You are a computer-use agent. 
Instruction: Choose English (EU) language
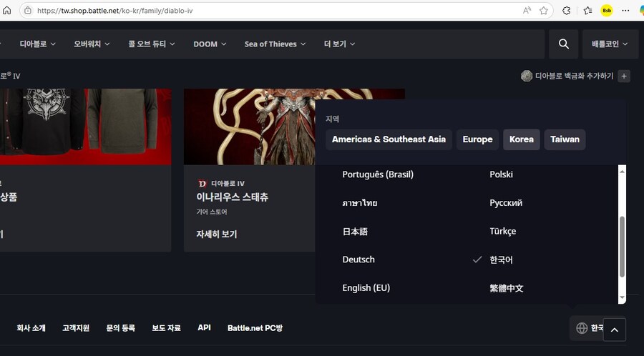point(366,288)
